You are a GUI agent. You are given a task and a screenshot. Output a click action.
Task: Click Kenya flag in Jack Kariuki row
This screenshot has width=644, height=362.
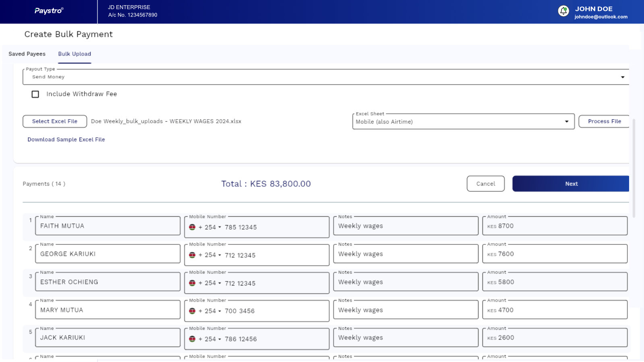pyautogui.click(x=193, y=339)
